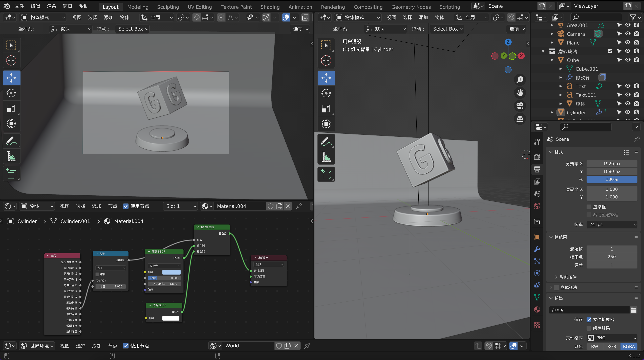The image size is (644, 360).
Task: Choose the Scale tool in left viewport
Action: click(x=11, y=108)
